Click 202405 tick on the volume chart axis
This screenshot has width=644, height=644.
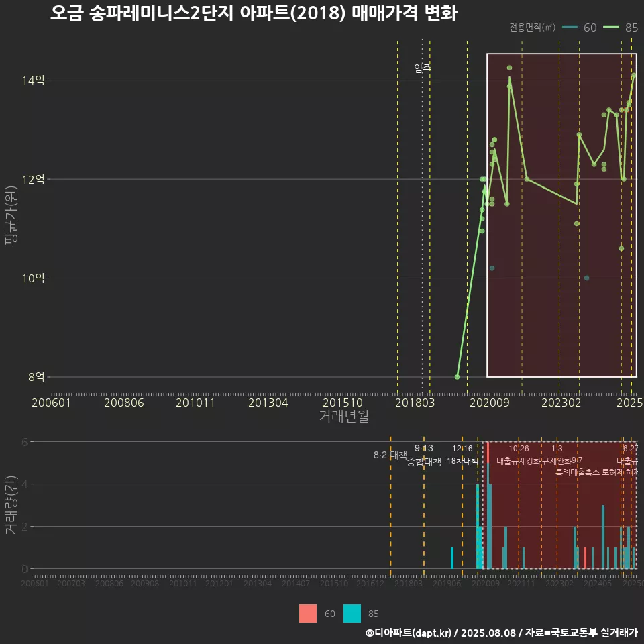[598, 583]
